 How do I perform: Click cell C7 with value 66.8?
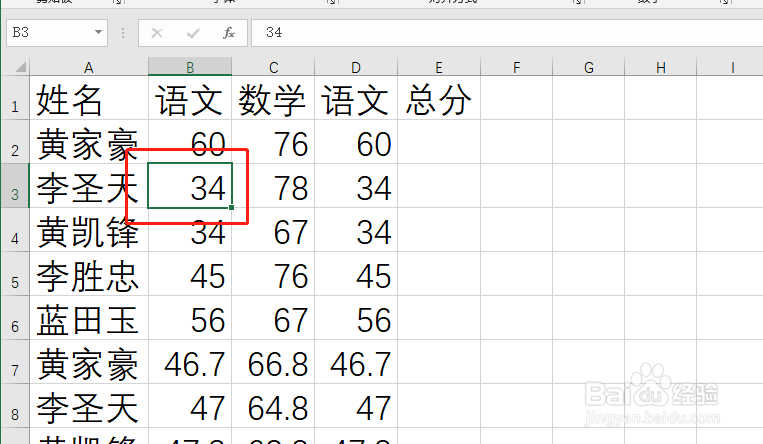tap(273, 362)
